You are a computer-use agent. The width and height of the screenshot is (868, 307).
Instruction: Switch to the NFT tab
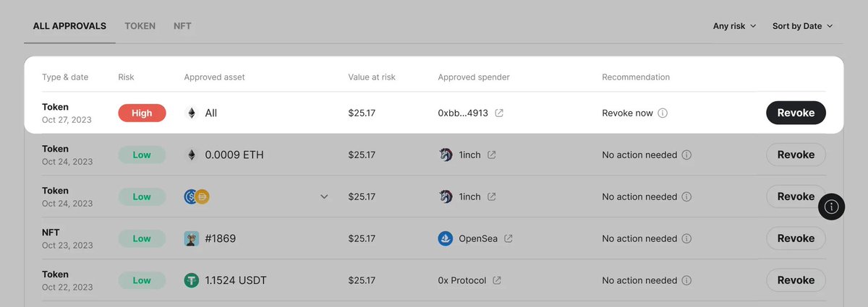coord(182,26)
